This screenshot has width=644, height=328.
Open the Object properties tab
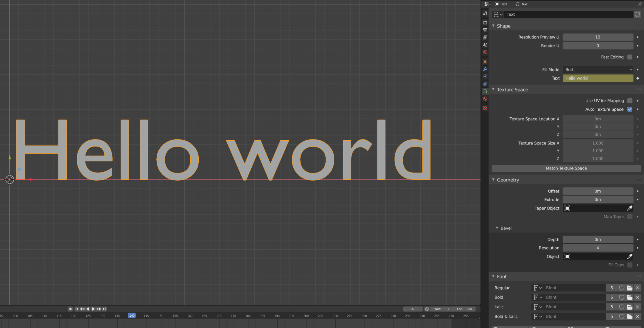coord(485,62)
